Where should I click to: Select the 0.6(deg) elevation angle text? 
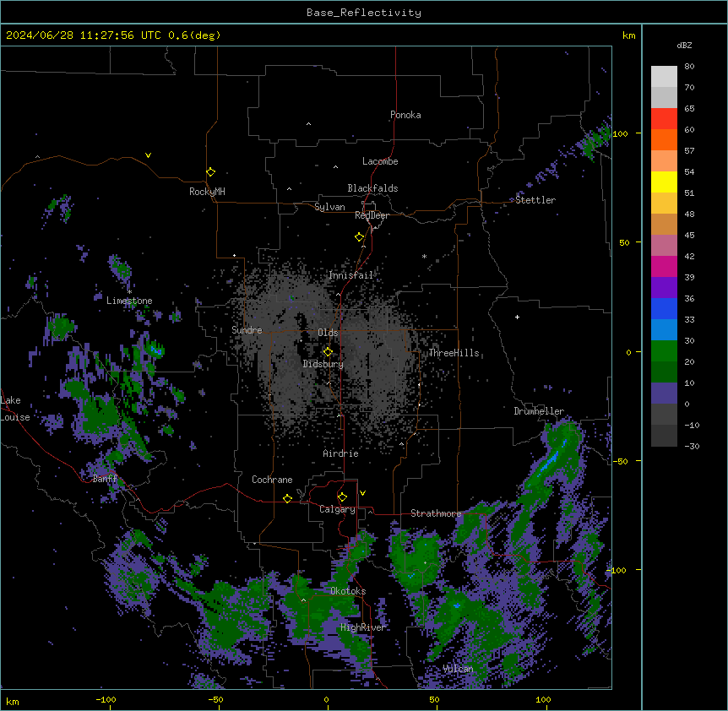pyautogui.click(x=194, y=35)
